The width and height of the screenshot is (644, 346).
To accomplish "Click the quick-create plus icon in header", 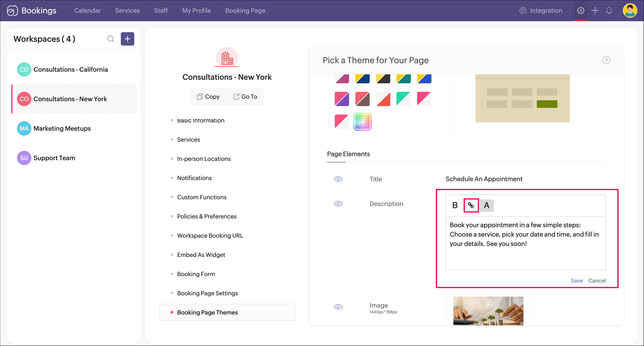I will (595, 10).
